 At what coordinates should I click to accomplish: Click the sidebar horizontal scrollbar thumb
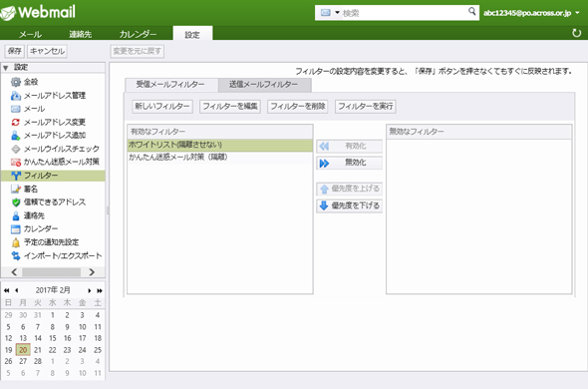(x=51, y=272)
